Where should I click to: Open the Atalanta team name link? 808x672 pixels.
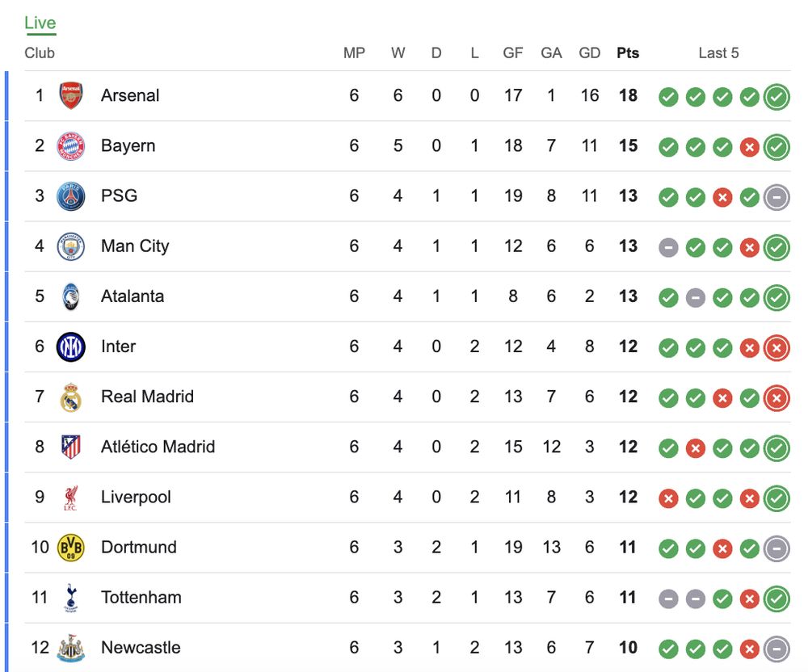[133, 296]
